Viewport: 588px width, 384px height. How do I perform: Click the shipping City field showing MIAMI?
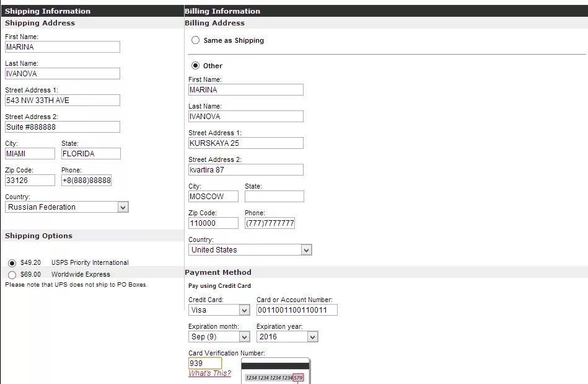click(x=30, y=153)
